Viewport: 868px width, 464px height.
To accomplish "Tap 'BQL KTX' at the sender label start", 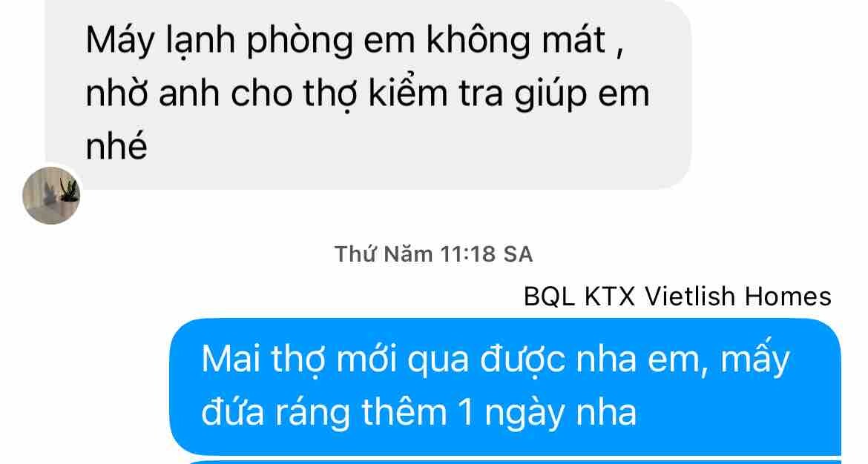I will [579, 297].
